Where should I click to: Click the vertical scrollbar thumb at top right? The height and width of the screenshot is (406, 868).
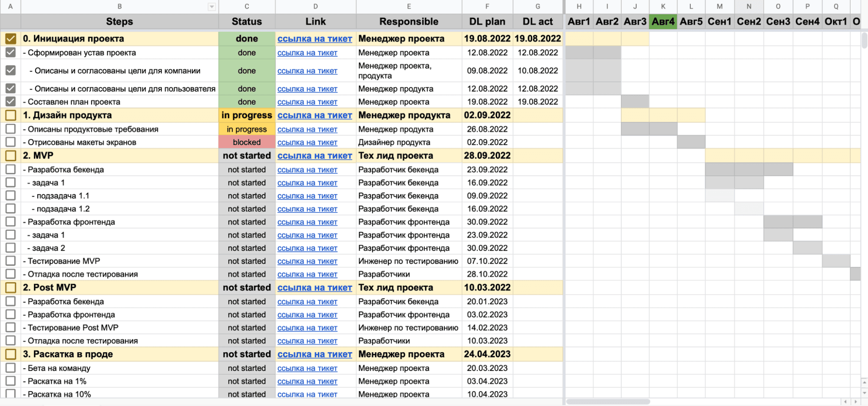(x=864, y=40)
